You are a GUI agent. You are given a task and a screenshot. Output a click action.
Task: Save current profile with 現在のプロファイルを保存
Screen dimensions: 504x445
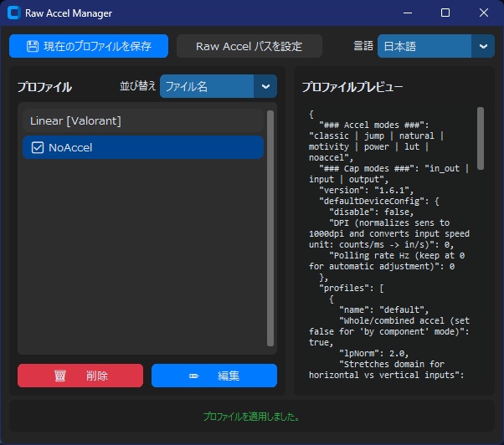point(89,46)
